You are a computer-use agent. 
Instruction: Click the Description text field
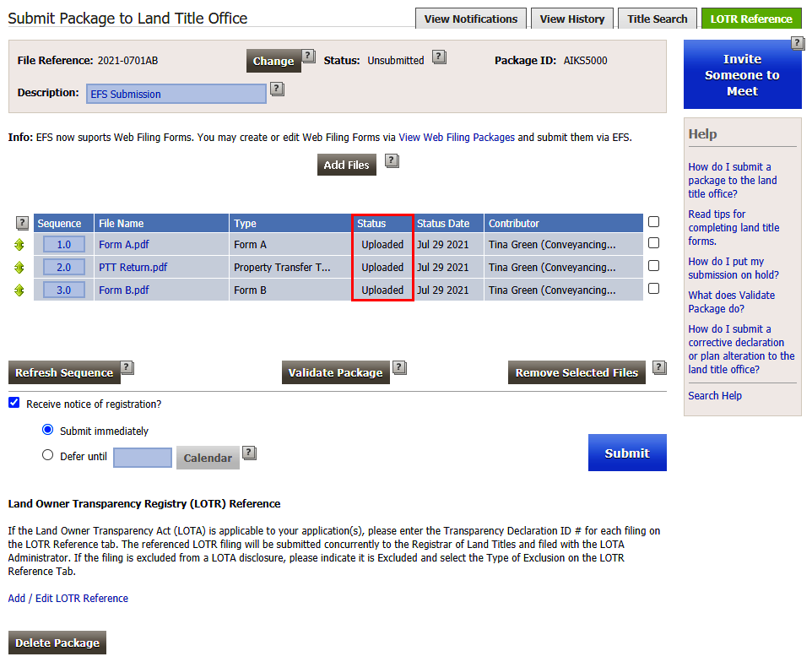point(176,94)
